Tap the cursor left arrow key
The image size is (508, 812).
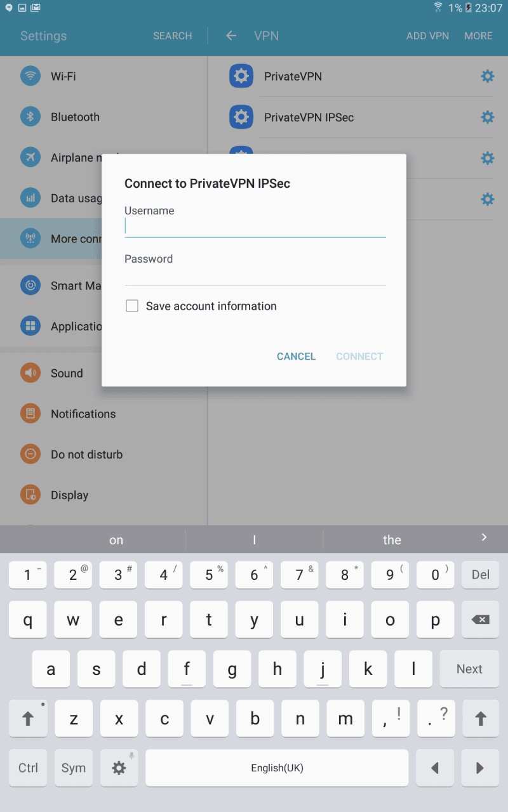[435, 768]
